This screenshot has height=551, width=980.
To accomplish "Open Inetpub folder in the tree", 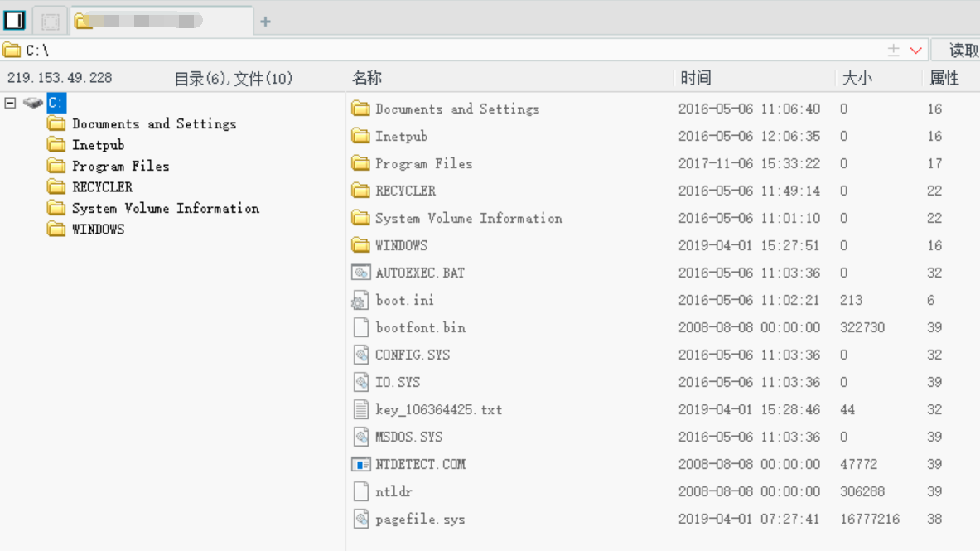I will [98, 145].
